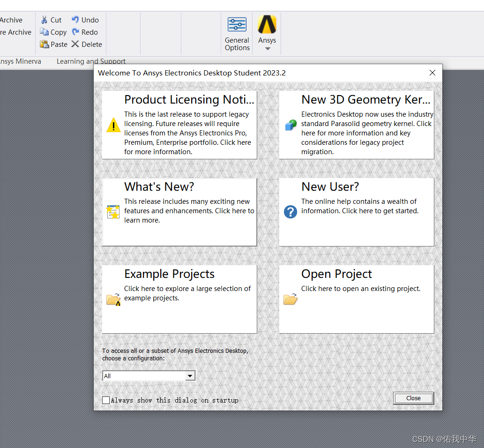
Task: Open the New User? card heading
Action: click(x=330, y=187)
